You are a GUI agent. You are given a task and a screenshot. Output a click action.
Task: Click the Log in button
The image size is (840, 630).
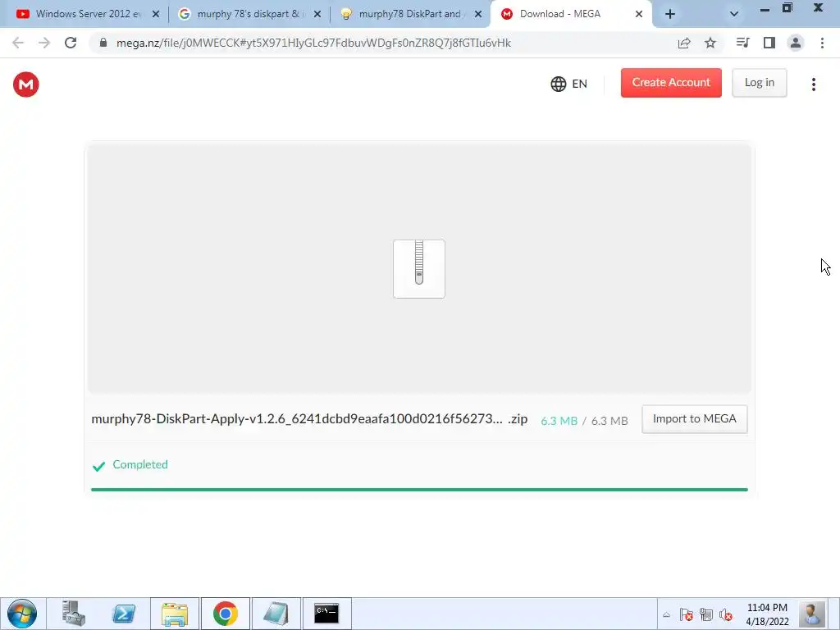coord(759,83)
